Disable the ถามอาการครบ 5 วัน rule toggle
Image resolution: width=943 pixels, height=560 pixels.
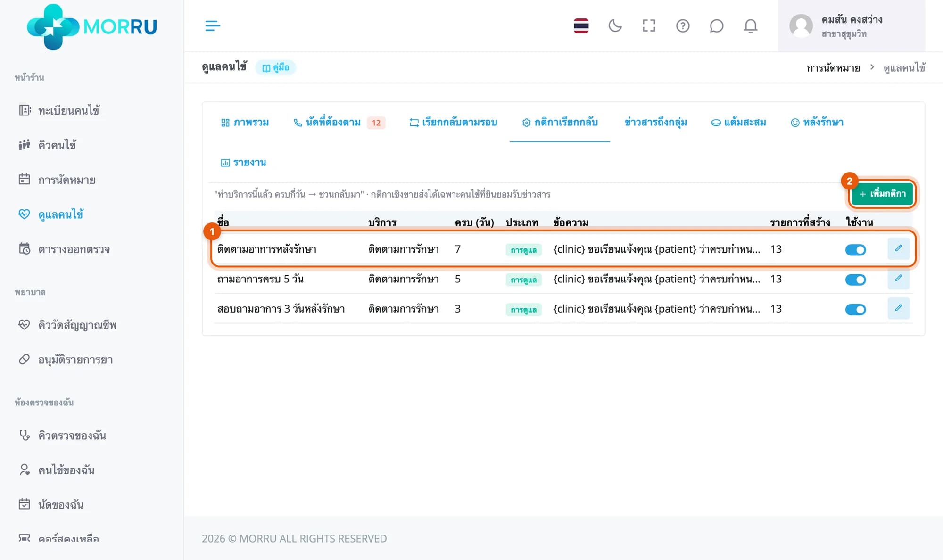(x=855, y=280)
